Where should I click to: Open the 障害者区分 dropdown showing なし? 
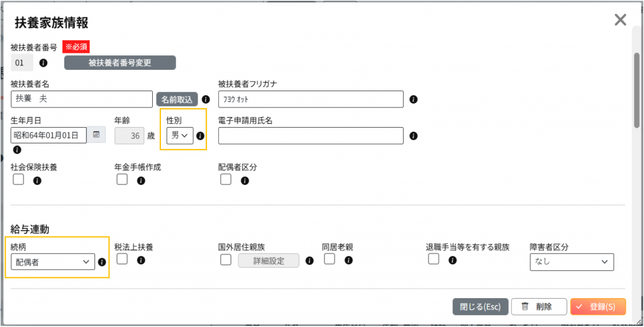point(572,262)
